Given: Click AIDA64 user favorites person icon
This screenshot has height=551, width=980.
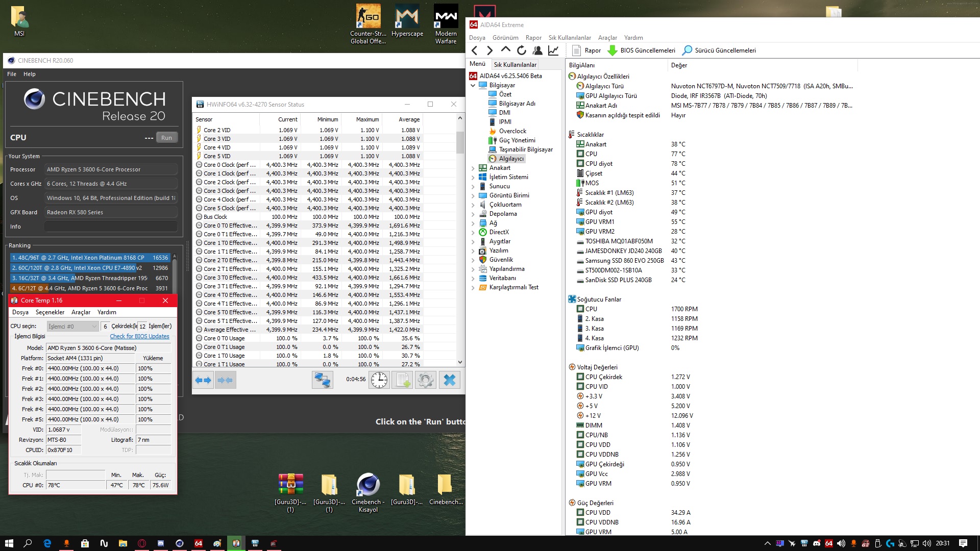Looking at the screenshot, I should click(537, 50).
